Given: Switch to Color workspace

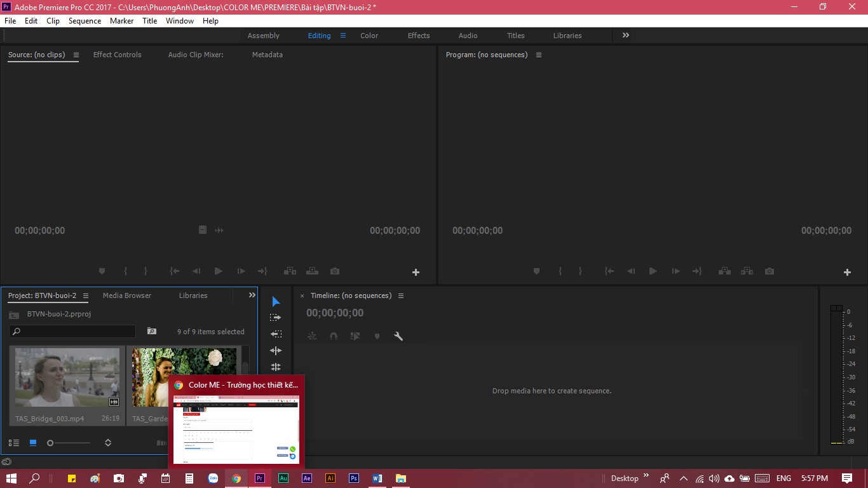Looking at the screenshot, I should pos(369,36).
